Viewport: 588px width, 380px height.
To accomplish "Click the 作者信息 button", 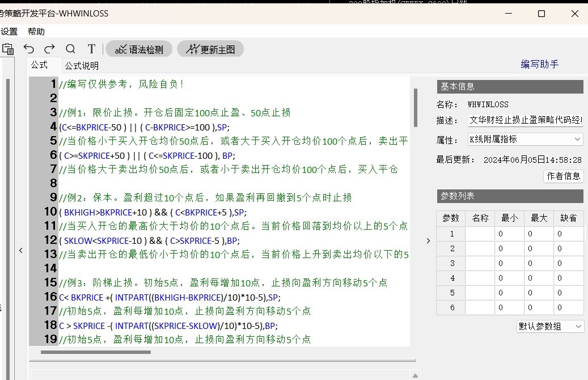I will point(563,176).
